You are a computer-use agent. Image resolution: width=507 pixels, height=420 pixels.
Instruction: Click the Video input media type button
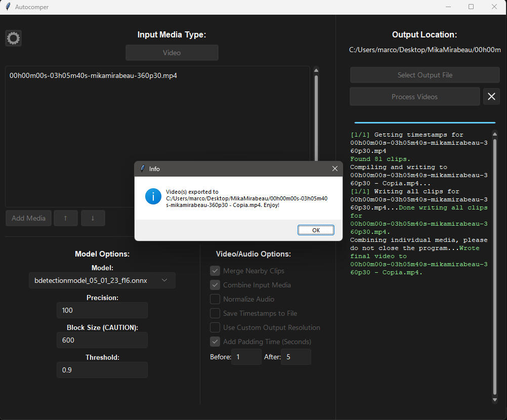click(x=172, y=53)
